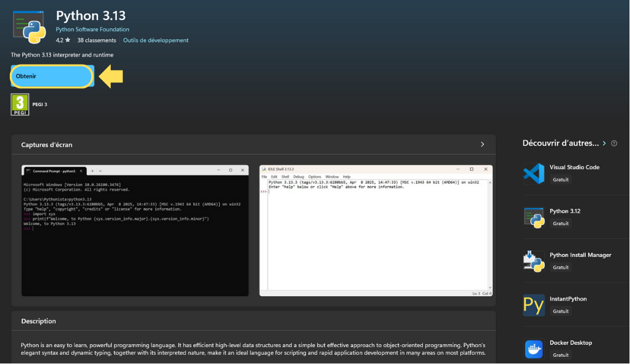Open the IDLE Shell screenshot thumbnail
This screenshot has width=630, height=364.
[376, 231]
